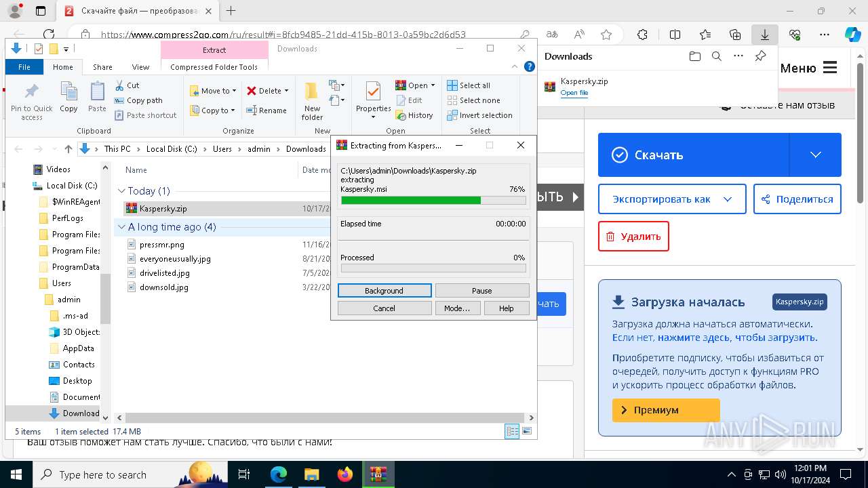Click History in Open group

coord(414,115)
